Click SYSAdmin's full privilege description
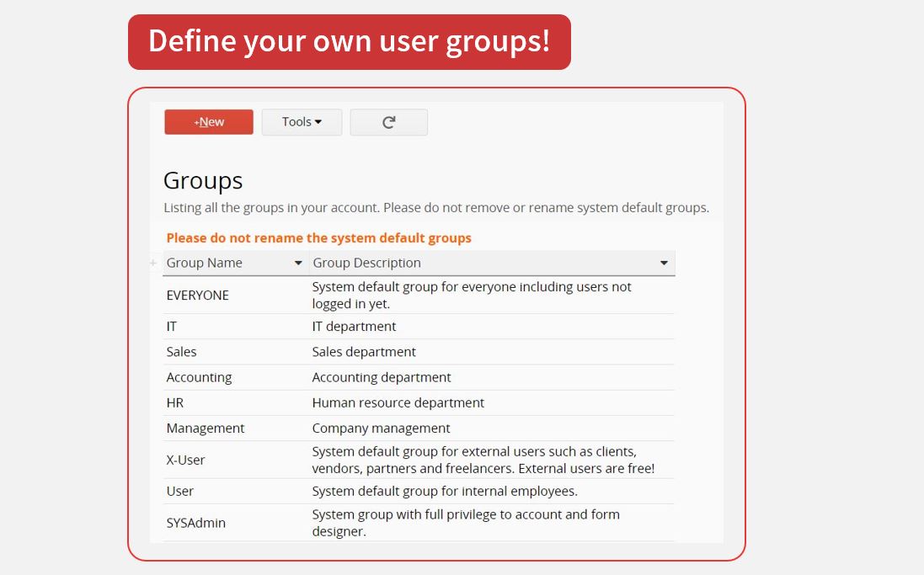Screen dimensions: 924x575 point(466,523)
